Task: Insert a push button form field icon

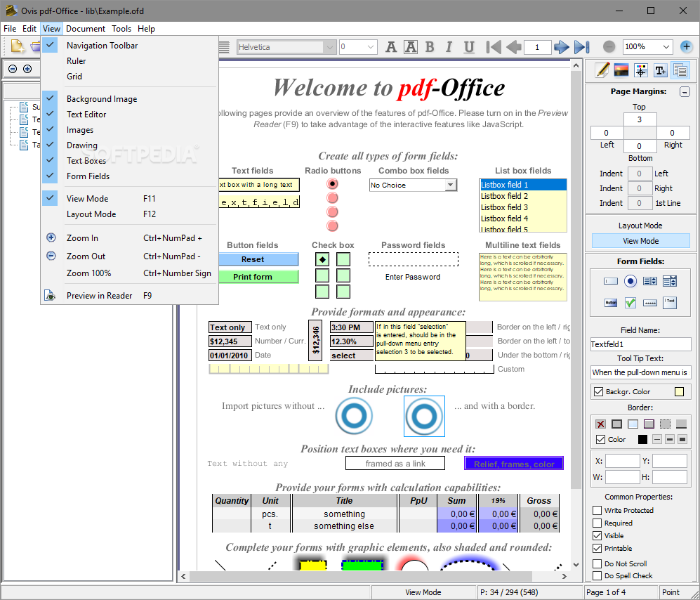Action: point(610,303)
